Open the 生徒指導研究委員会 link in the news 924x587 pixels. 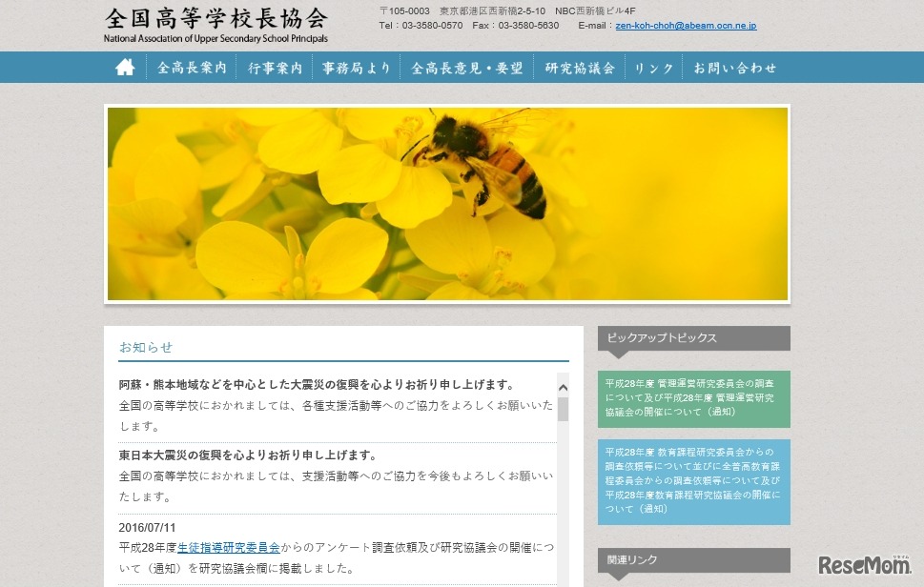(x=233, y=544)
